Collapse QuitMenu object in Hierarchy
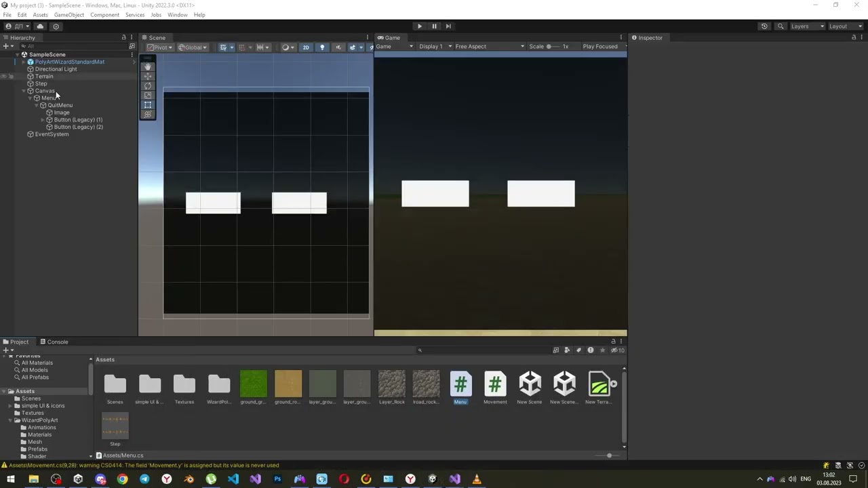868x488 pixels. click(37, 106)
